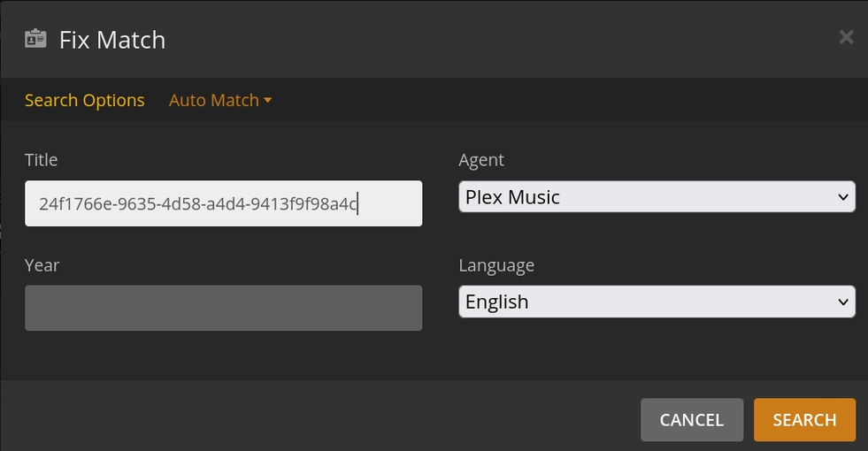Click the Agent field label
Viewport: 868px width, 451px height.
[481, 160]
